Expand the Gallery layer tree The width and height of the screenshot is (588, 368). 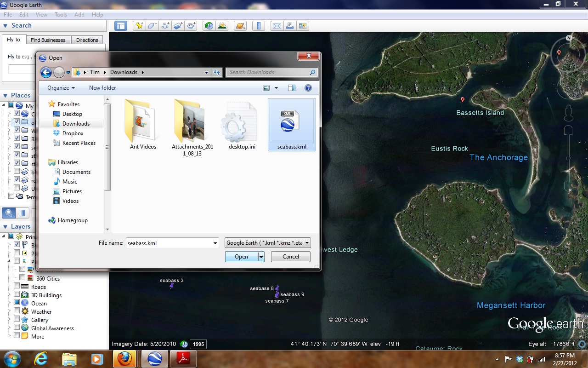pyautogui.click(x=9, y=320)
